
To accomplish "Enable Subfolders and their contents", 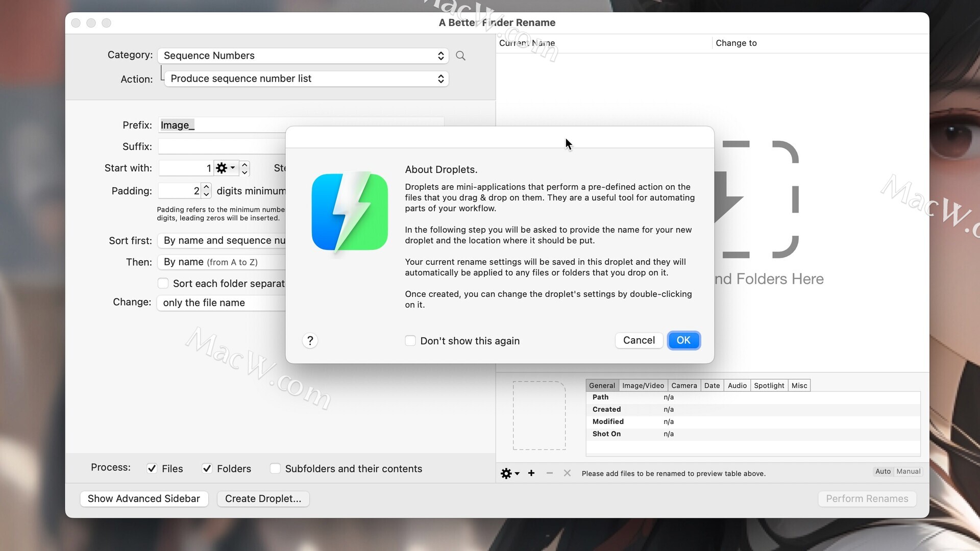I will 275,468.
